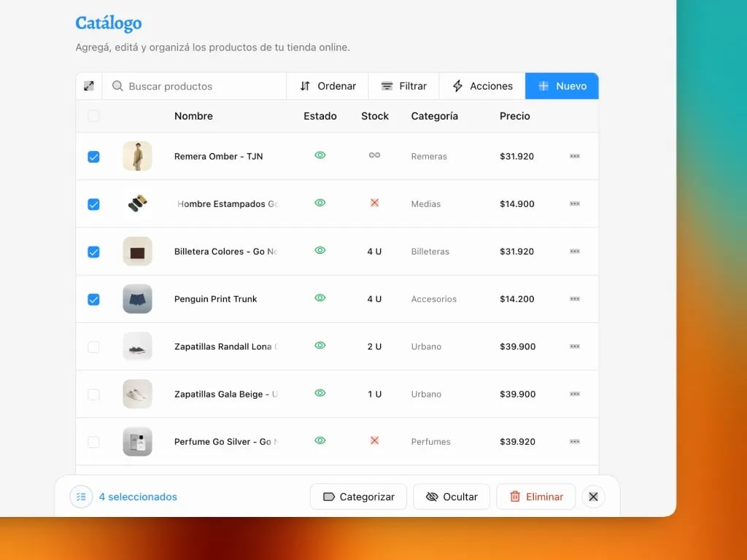
Task: Click Ocultar to hide selected products
Action: pos(452,497)
